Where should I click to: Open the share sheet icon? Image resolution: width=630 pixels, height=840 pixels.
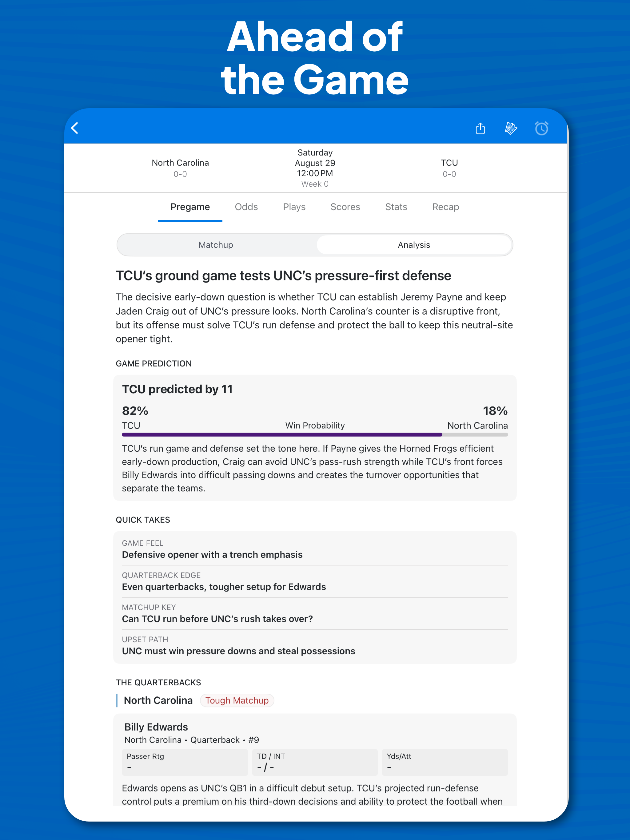point(480,128)
